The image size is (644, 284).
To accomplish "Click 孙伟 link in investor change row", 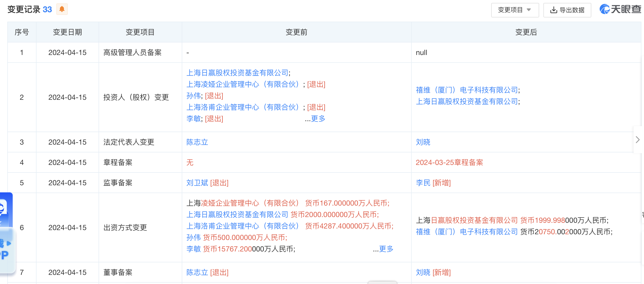I will [193, 96].
